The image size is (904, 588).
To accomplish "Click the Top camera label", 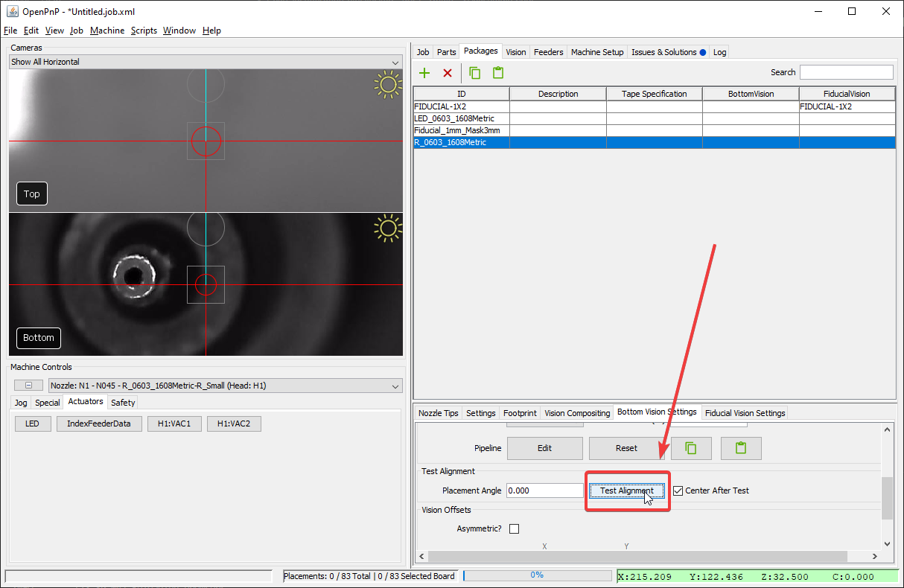I will tap(32, 194).
